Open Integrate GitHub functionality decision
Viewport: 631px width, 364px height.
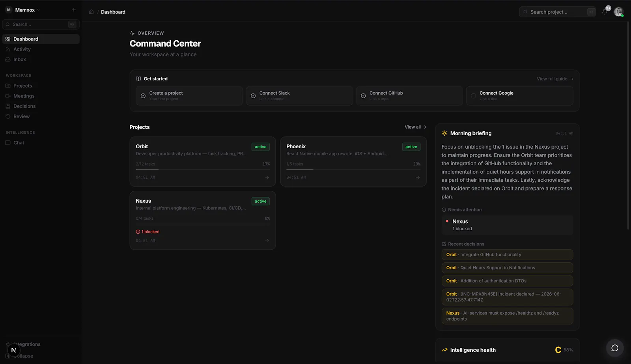coord(507,255)
